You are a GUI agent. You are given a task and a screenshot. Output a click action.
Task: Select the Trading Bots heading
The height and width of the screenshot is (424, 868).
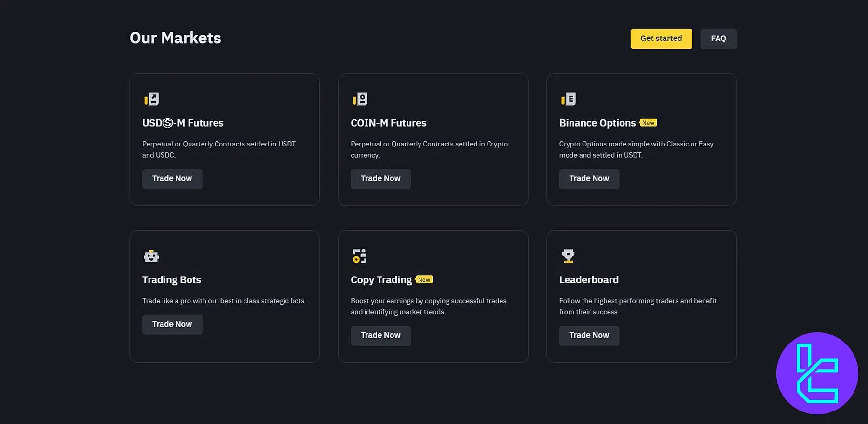pyautogui.click(x=171, y=280)
